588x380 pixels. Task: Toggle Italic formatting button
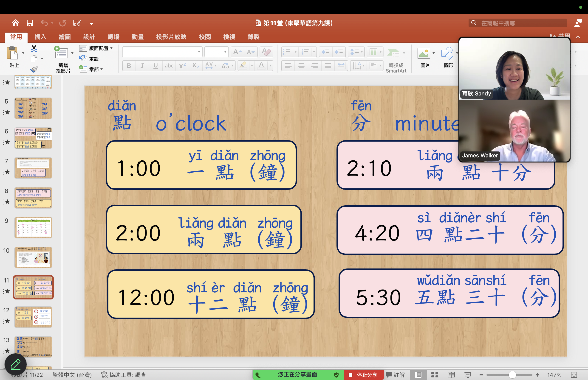pos(142,66)
